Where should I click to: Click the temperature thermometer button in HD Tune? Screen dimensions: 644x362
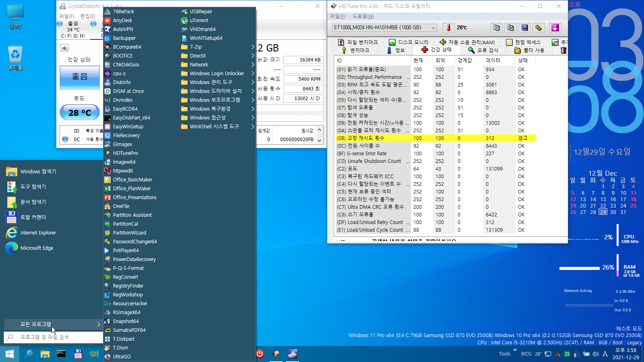click(448, 28)
